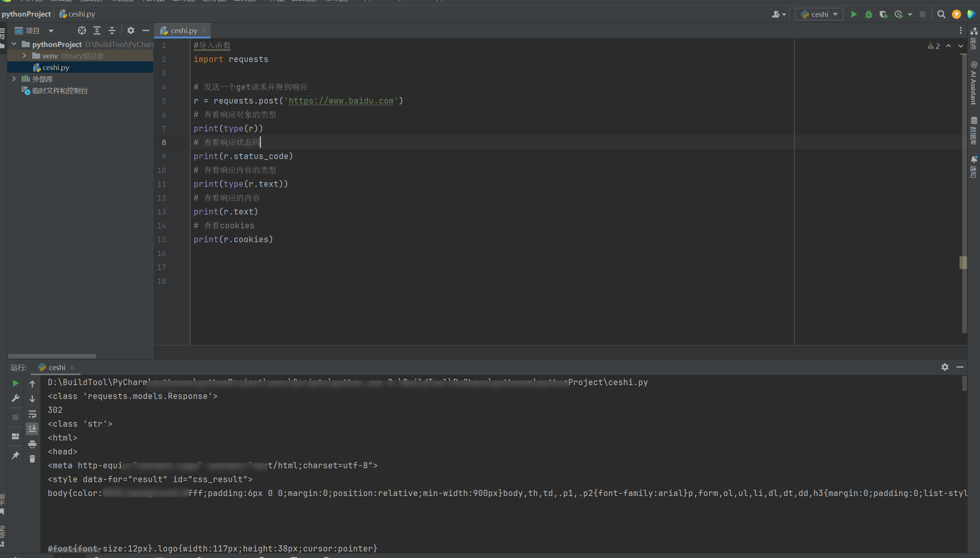Screen dimensions: 980x558
Task: Expand the profiler options arrow
Action: (910, 15)
